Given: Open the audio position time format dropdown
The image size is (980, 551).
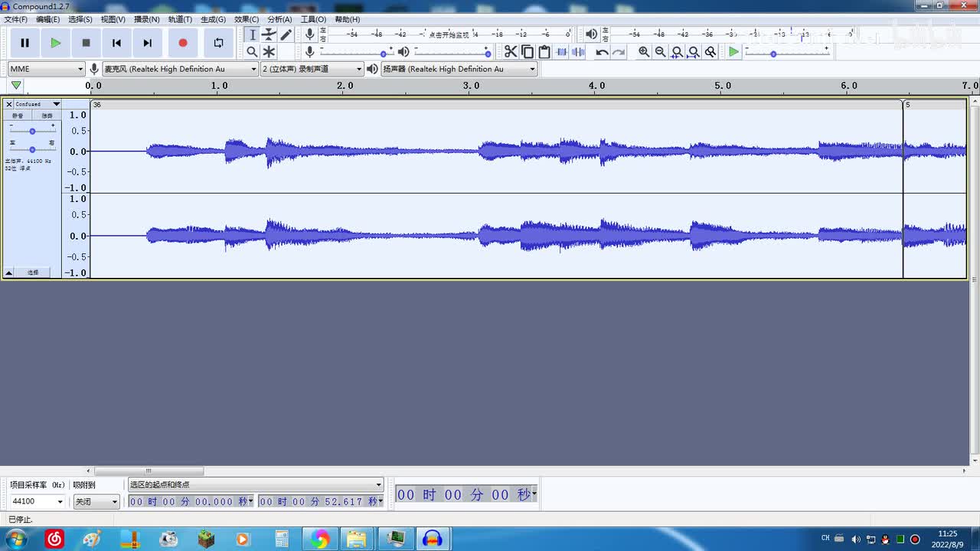Looking at the screenshot, I should click(534, 494).
